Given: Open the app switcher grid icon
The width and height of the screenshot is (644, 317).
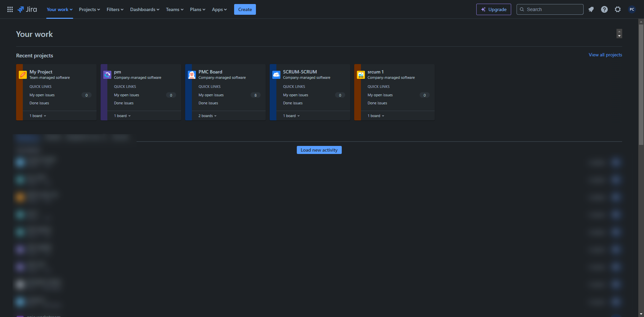Looking at the screenshot, I should (x=10, y=9).
